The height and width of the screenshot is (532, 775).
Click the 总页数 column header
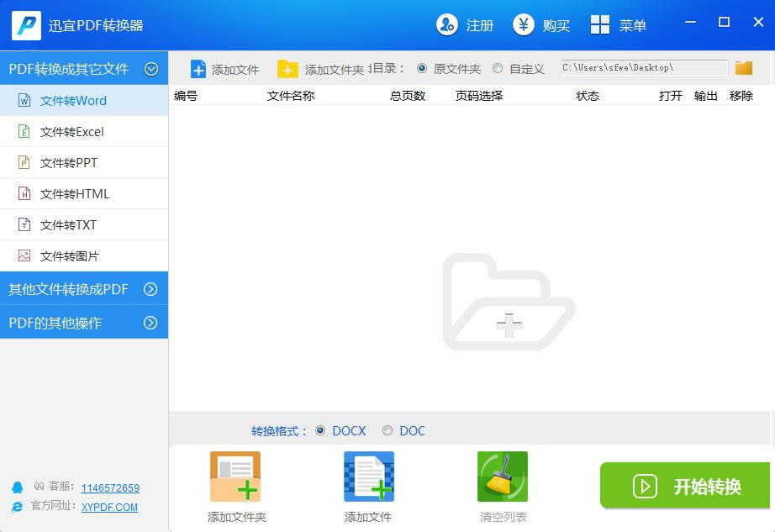(x=408, y=96)
